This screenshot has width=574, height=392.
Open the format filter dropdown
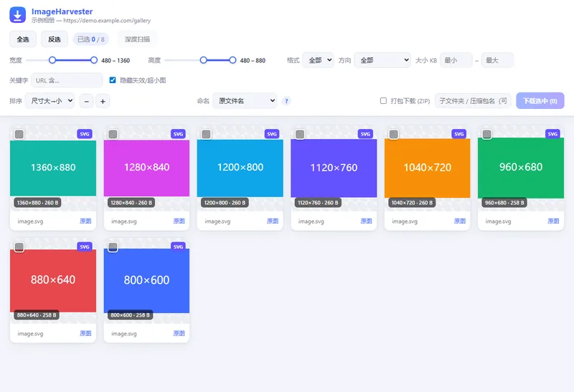(318, 60)
